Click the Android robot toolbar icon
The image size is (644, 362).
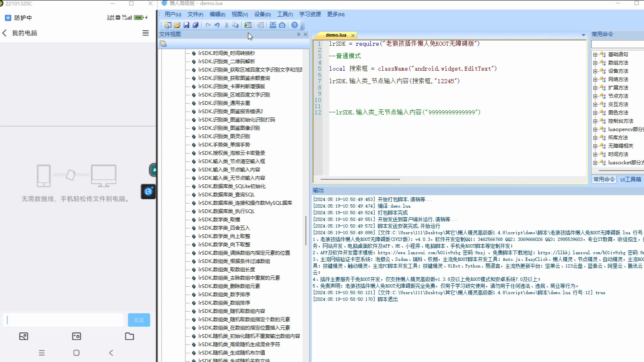(x=273, y=25)
